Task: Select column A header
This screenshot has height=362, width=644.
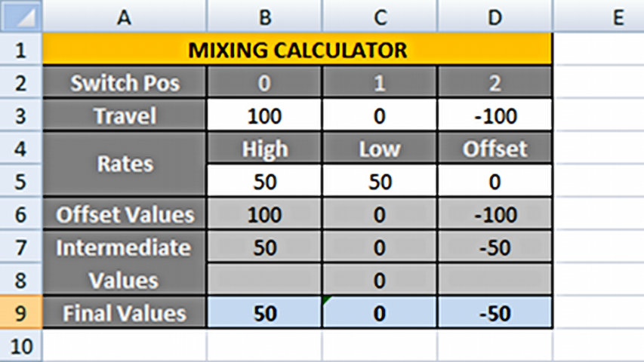Action: tap(125, 16)
